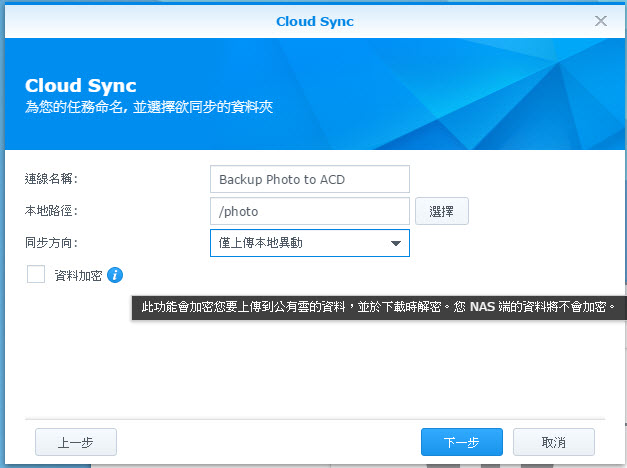627x468 pixels.
Task: Select the 僅上傳本地異動 combo box
Action: 310,243
